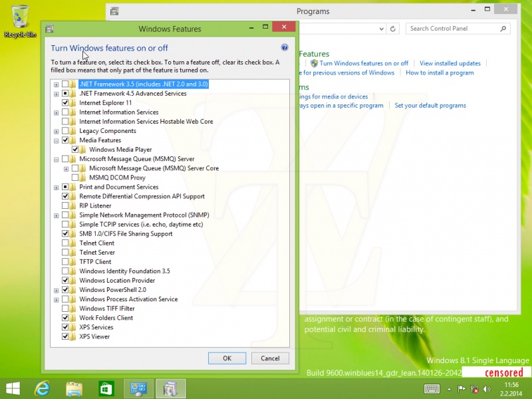Check the Legacy Components checkbox

point(65,131)
